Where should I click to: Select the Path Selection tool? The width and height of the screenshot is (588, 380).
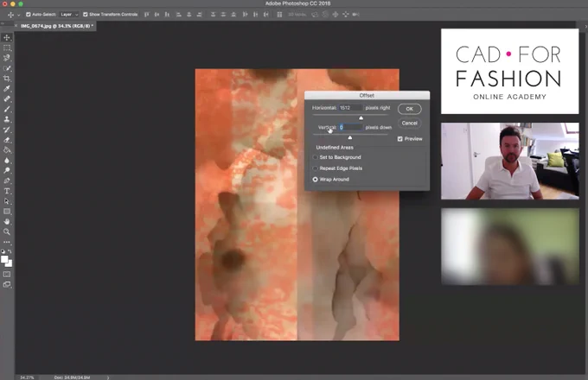(7, 201)
